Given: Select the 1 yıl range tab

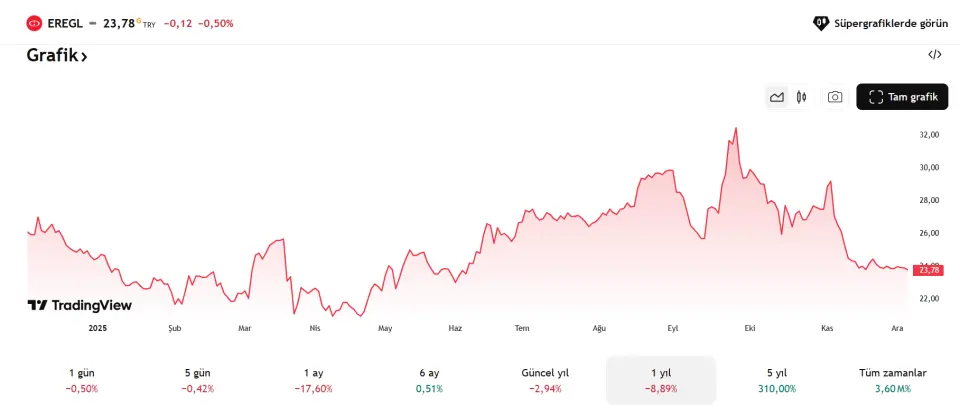Looking at the screenshot, I should (x=661, y=380).
